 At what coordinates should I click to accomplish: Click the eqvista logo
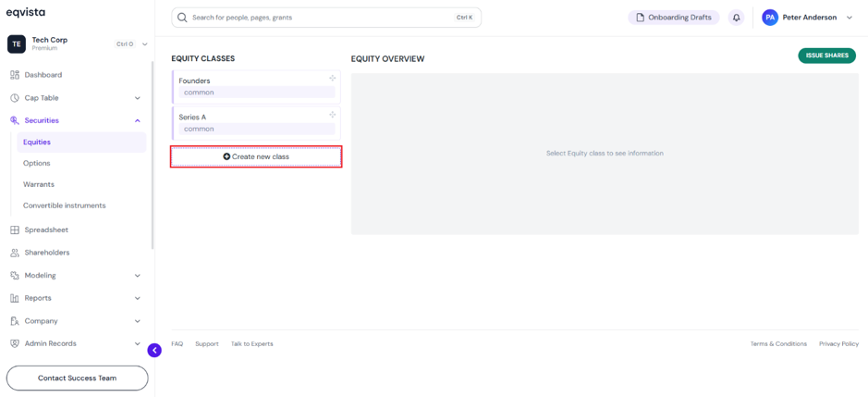coord(26,12)
